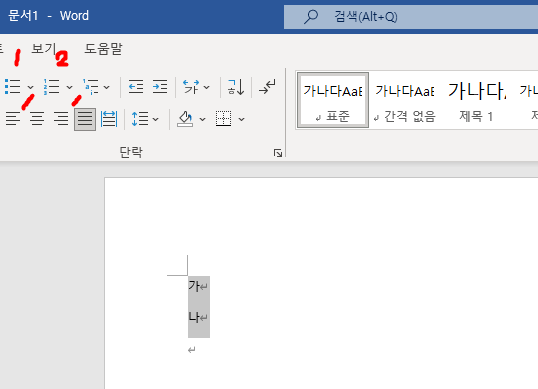The width and height of the screenshot is (538, 389).
Task: Open line spacing dropdown arrow
Action: click(156, 119)
